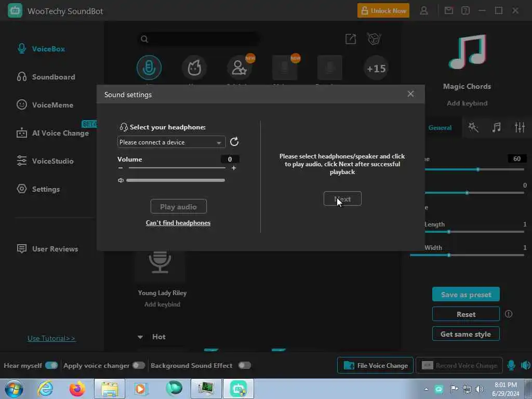Collapse the Hot section

[140, 337]
